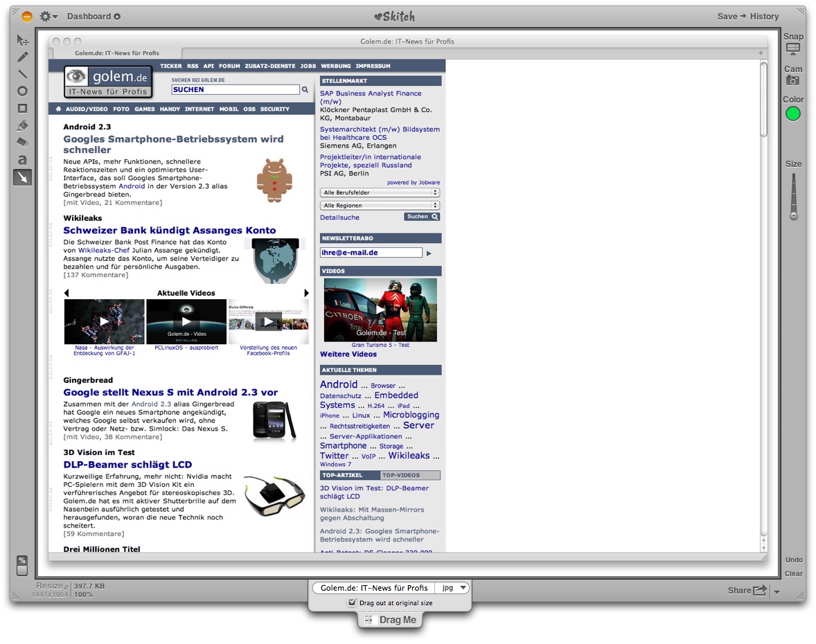Click the image name text field

(374, 588)
